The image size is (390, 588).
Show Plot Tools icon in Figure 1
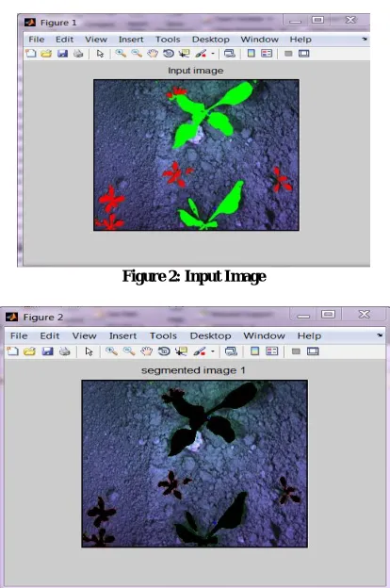point(303,54)
